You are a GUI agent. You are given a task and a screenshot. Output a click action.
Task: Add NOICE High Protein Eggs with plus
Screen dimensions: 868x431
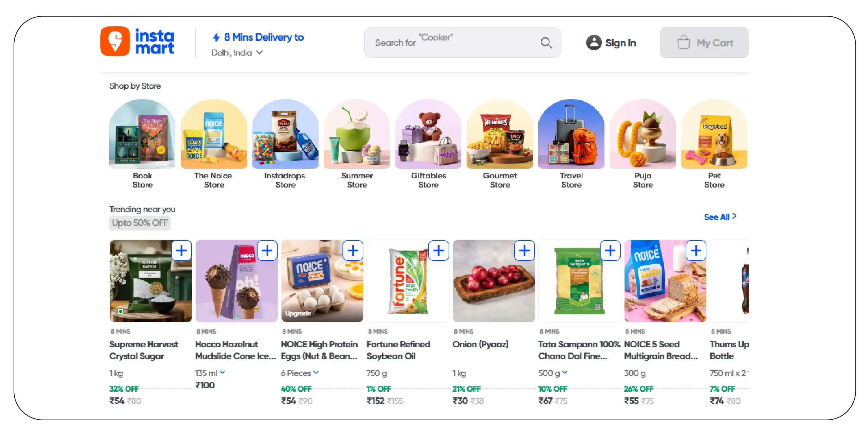(x=353, y=250)
